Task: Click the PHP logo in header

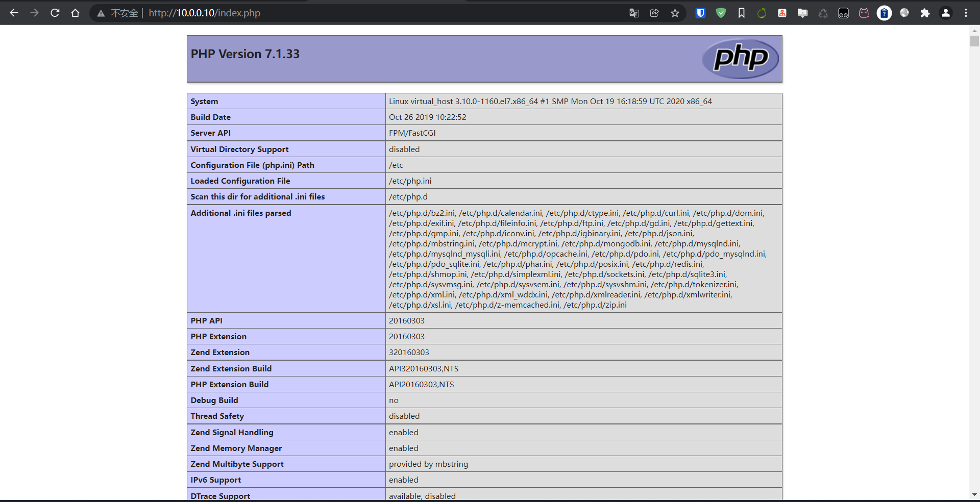Action: [740, 59]
